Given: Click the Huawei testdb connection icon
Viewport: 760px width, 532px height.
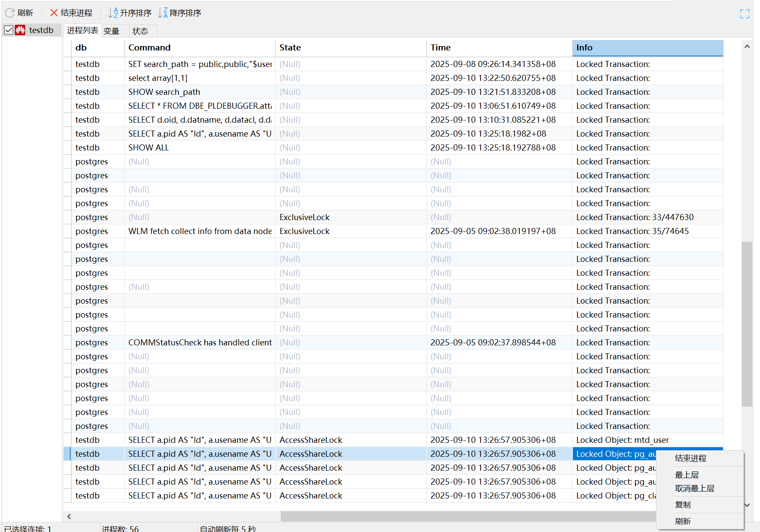Looking at the screenshot, I should [x=20, y=30].
